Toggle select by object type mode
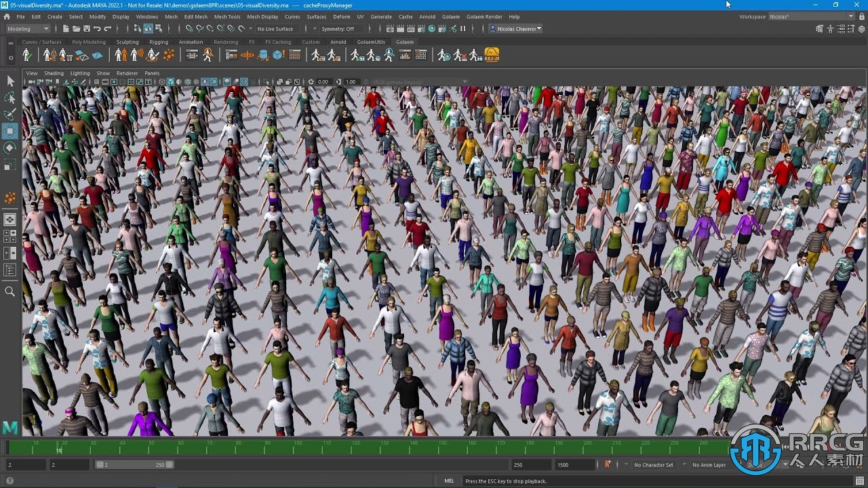This screenshot has height=488, width=868. click(148, 28)
